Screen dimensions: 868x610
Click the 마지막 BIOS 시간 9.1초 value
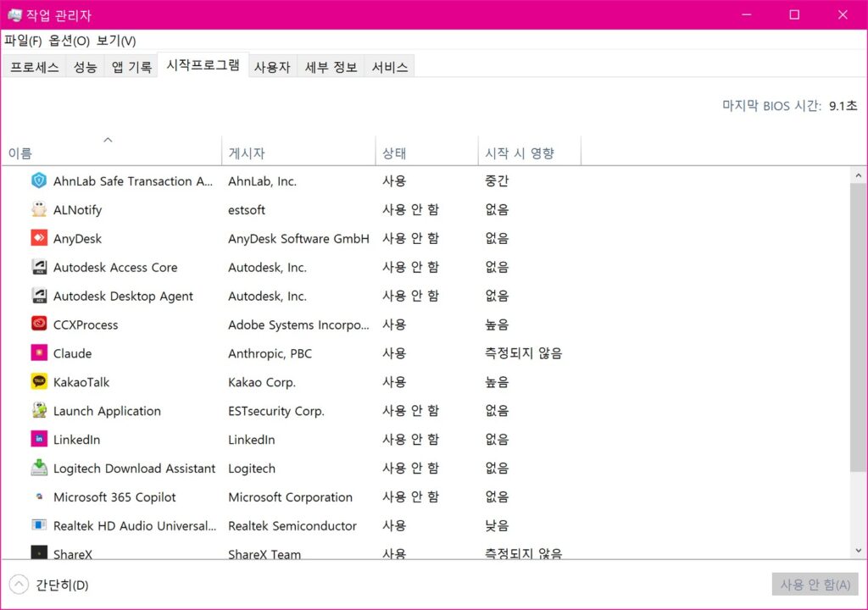[843, 105]
